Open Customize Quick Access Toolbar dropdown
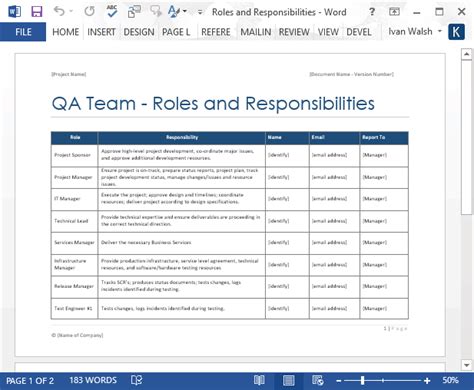This screenshot has width=474, height=390. point(200,12)
